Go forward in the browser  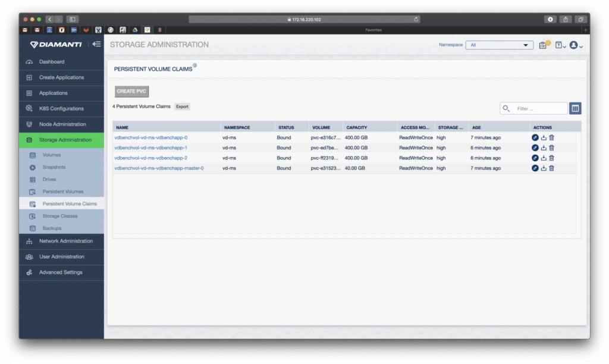[x=59, y=19]
